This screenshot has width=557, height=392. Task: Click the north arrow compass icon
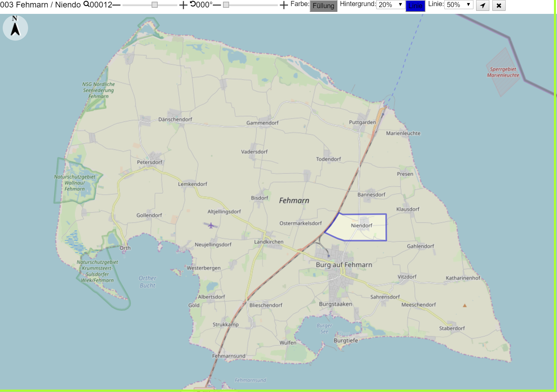pos(15,28)
